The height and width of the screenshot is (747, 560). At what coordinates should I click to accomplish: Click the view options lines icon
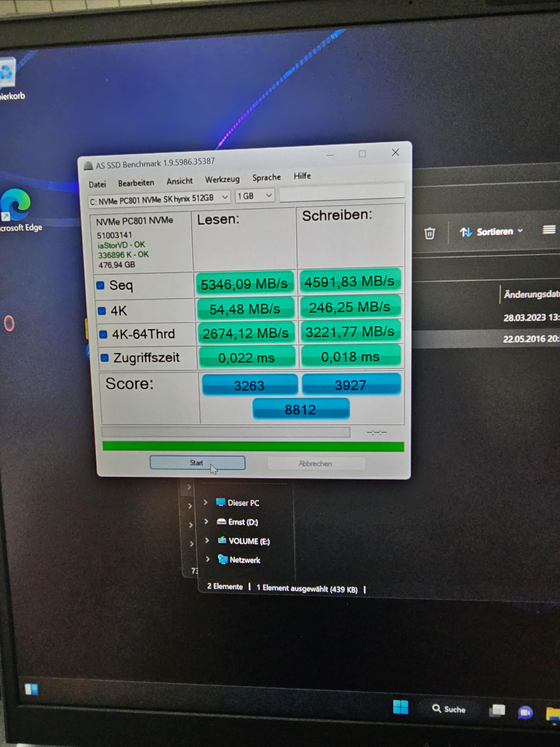pos(549,230)
